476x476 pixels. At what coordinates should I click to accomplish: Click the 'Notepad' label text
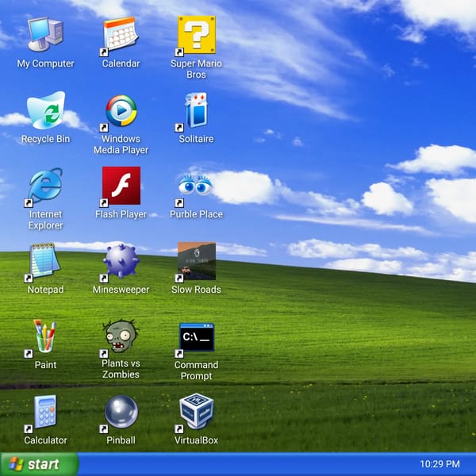click(x=45, y=290)
